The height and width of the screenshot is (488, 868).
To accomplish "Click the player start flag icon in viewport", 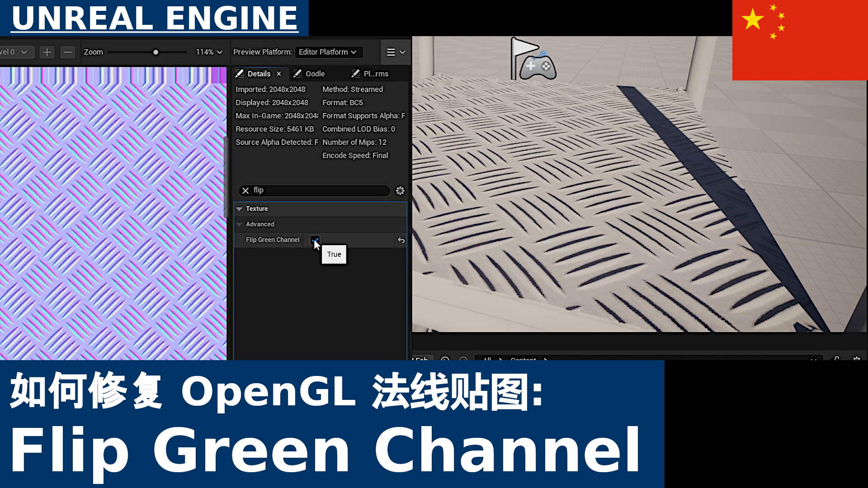I will click(x=533, y=59).
